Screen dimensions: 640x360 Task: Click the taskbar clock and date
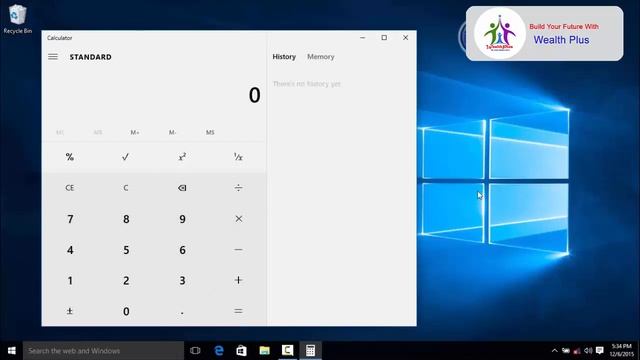click(x=621, y=351)
